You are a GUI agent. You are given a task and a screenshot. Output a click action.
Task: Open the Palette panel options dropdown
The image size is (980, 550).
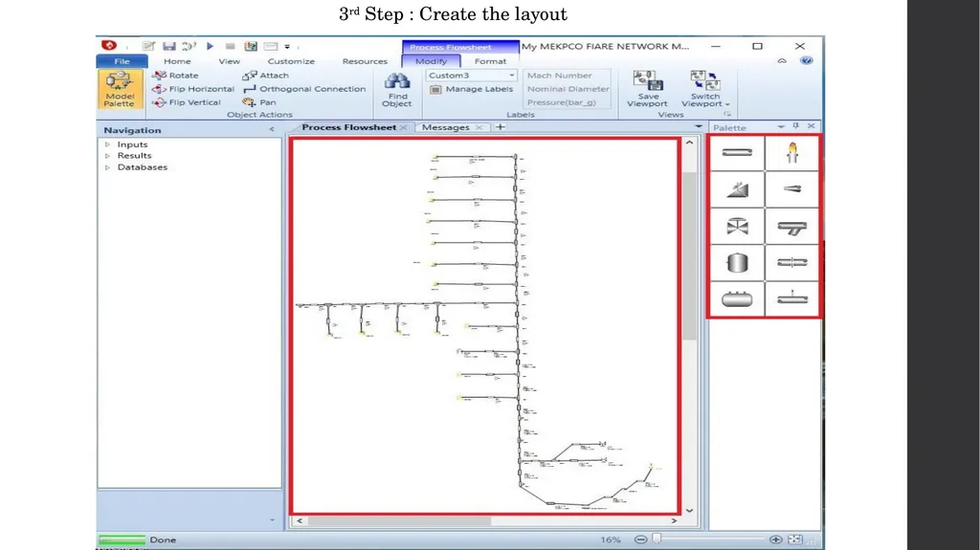(781, 127)
